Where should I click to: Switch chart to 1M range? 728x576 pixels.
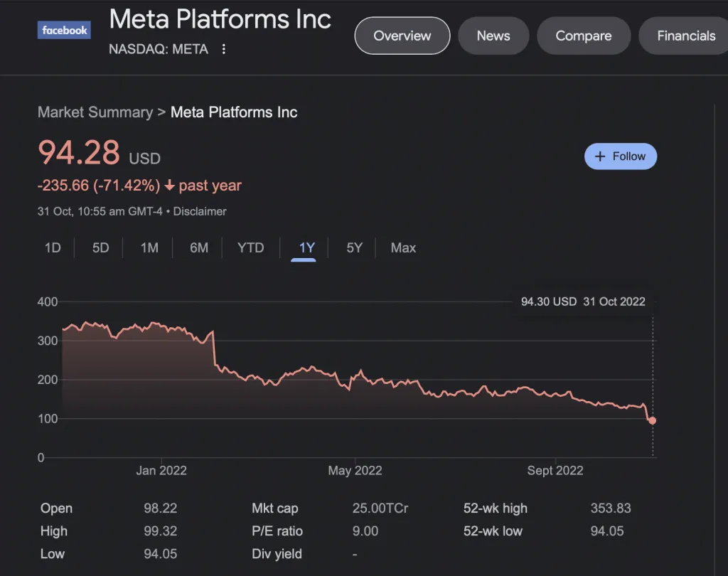[x=149, y=248]
